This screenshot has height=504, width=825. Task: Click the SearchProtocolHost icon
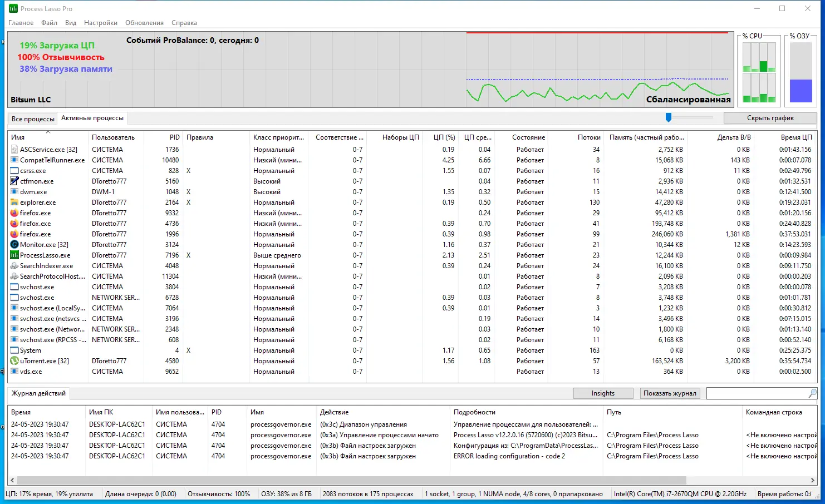pyautogui.click(x=14, y=276)
